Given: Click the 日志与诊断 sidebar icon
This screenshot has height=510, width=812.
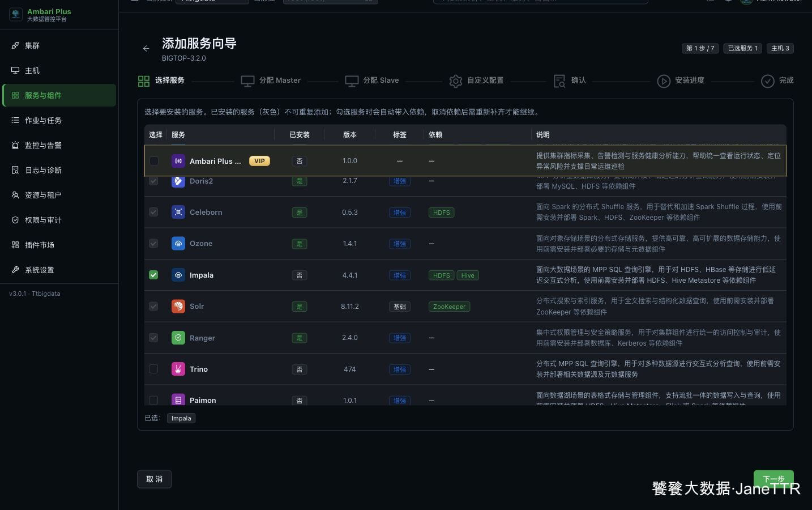Looking at the screenshot, I should 15,170.
